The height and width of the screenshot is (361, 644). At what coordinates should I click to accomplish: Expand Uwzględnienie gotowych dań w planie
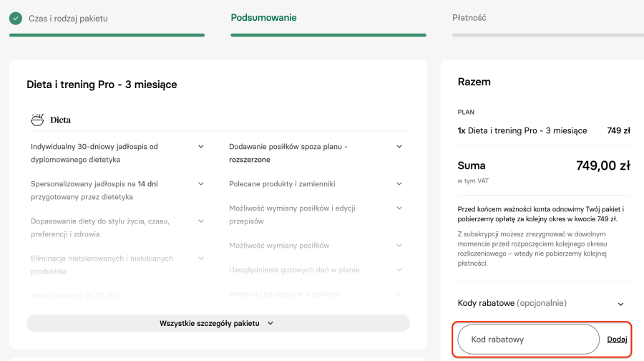tap(399, 270)
